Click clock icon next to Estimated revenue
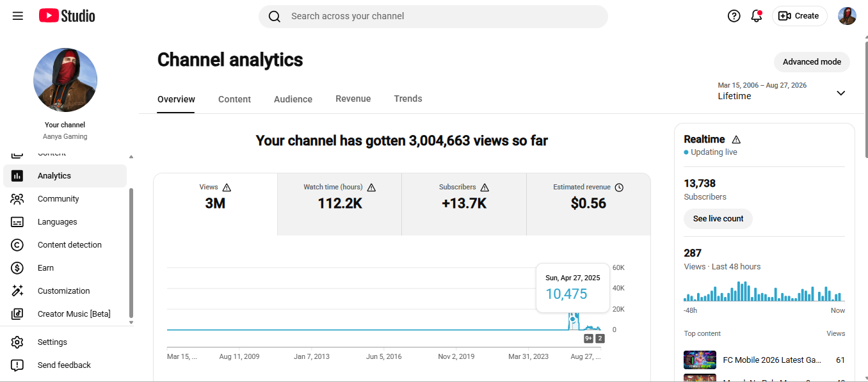868x382 pixels. click(x=619, y=187)
